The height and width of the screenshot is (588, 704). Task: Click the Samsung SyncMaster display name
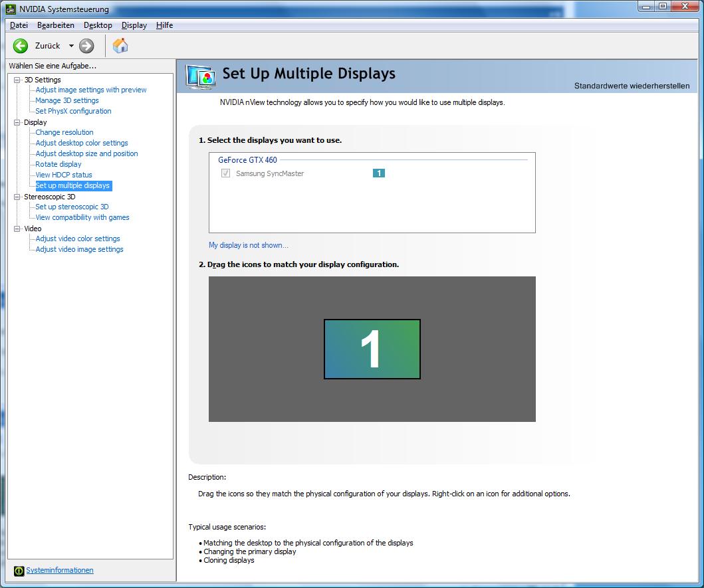[270, 173]
